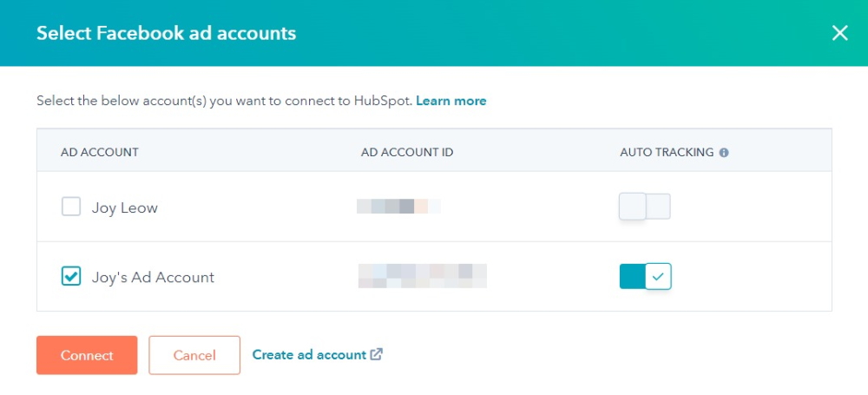
Task: Click the Cancel button
Action: point(194,355)
